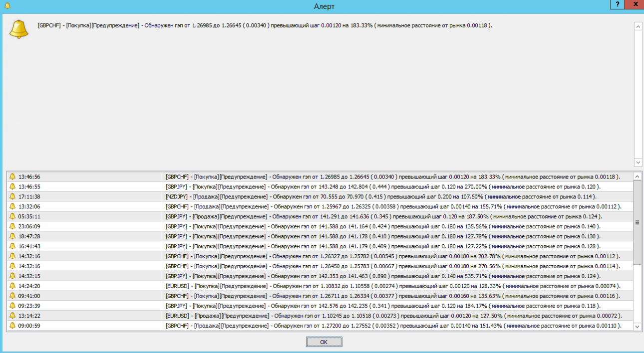This screenshot has width=644, height=353.
Task: Click the alert list scrollbar thumb
Action: click(637, 222)
